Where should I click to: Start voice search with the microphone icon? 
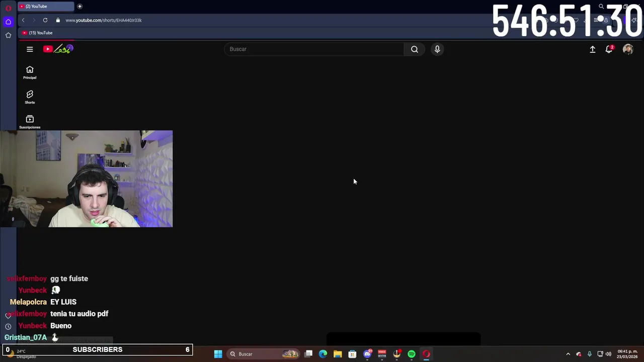pos(437,49)
